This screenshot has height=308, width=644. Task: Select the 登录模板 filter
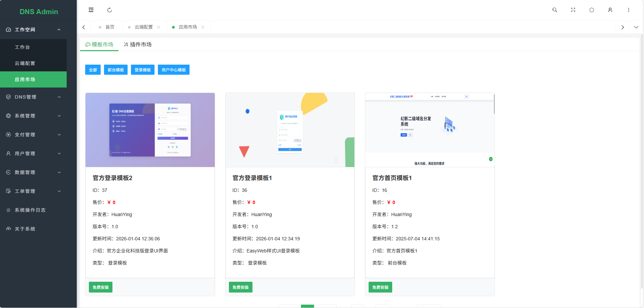pyautogui.click(x=142, y=70)
